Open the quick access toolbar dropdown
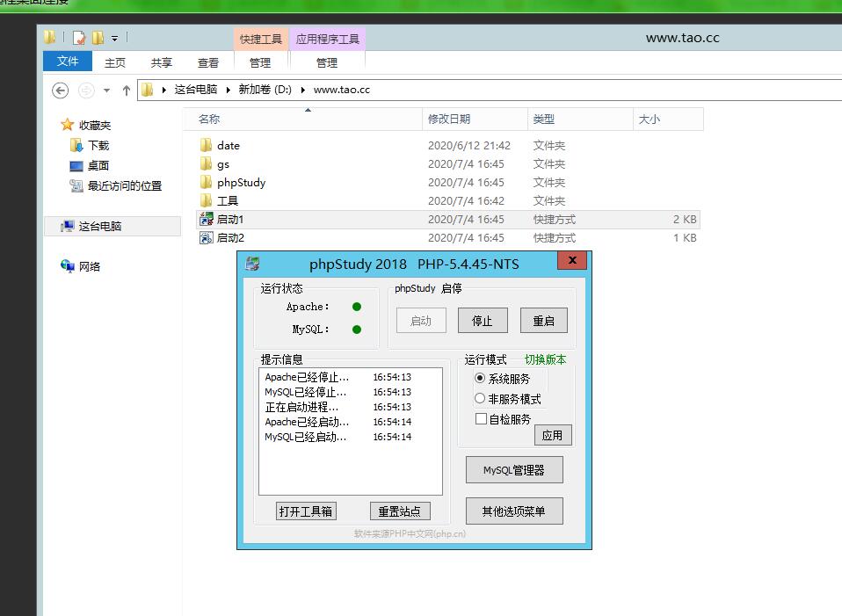The height and width of the screenshot is (616, 842). pos(115,39)
